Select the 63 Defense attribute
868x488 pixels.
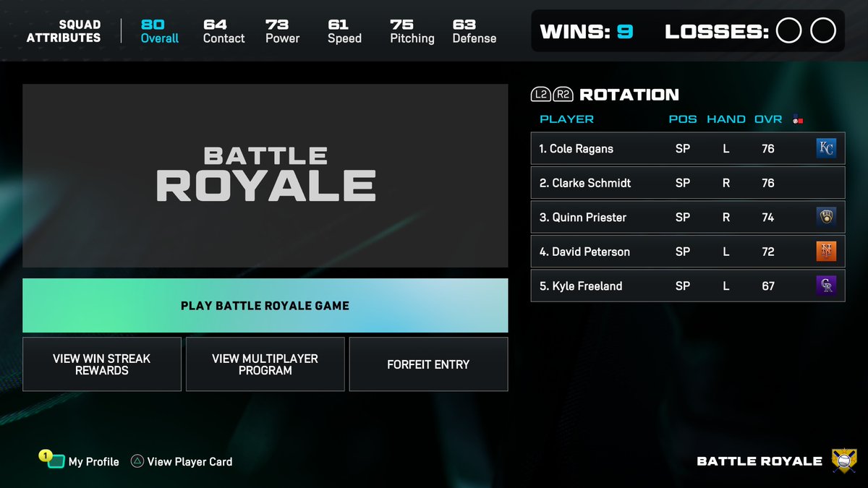point(475,31)
